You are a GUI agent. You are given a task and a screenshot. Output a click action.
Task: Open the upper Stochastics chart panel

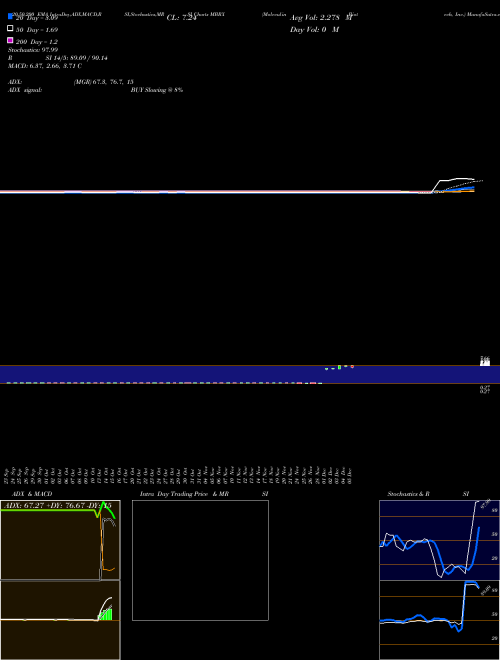(439, 540)
